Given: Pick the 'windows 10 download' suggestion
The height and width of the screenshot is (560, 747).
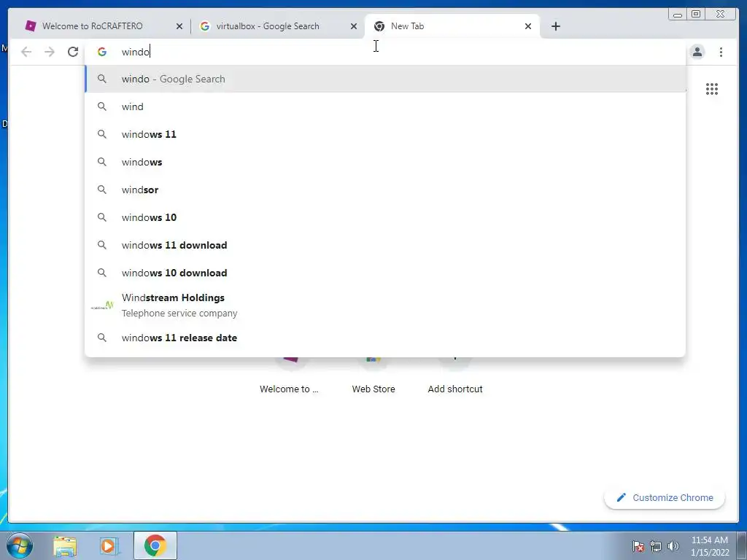Looking at the screenshot, I should point(385,273).
